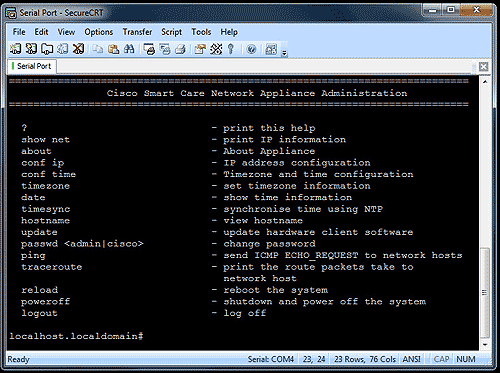Click the terminal scrollbar down arrow
500x373 pixels.
point(485,345)
